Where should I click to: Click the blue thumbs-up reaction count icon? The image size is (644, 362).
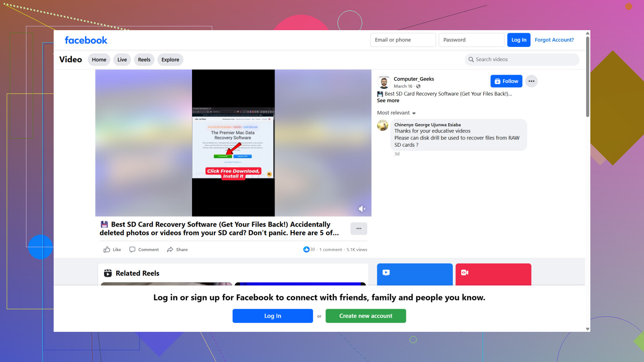point(306,249)
